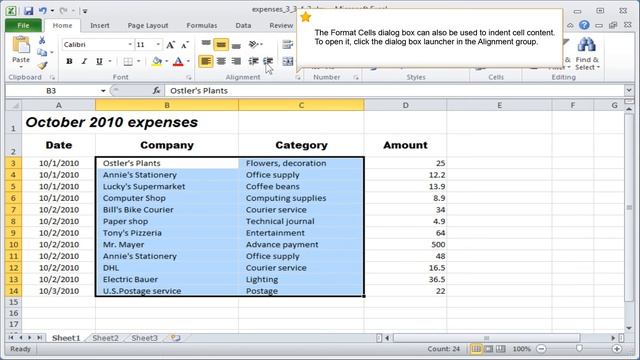
Task: Click the Insert Worksheet tab icon
Action: [176, 338]
